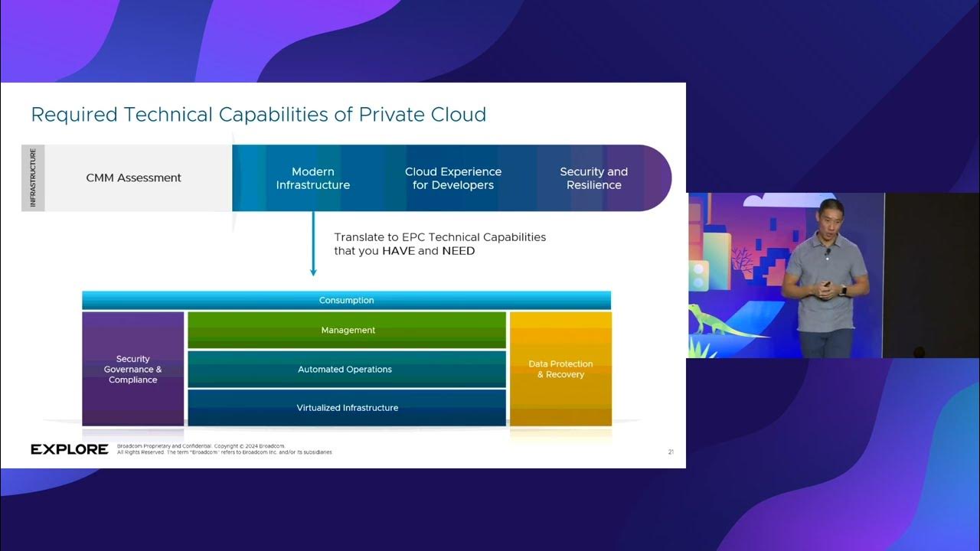The image size is (980, 551).
Task: Select the CMM Assessment block
Action: 134,178
